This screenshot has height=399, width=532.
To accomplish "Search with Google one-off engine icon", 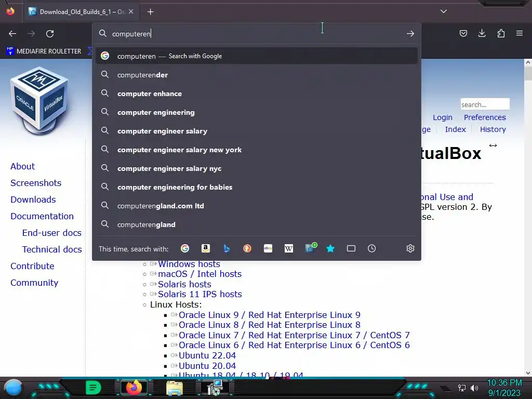I will [185, 249].
